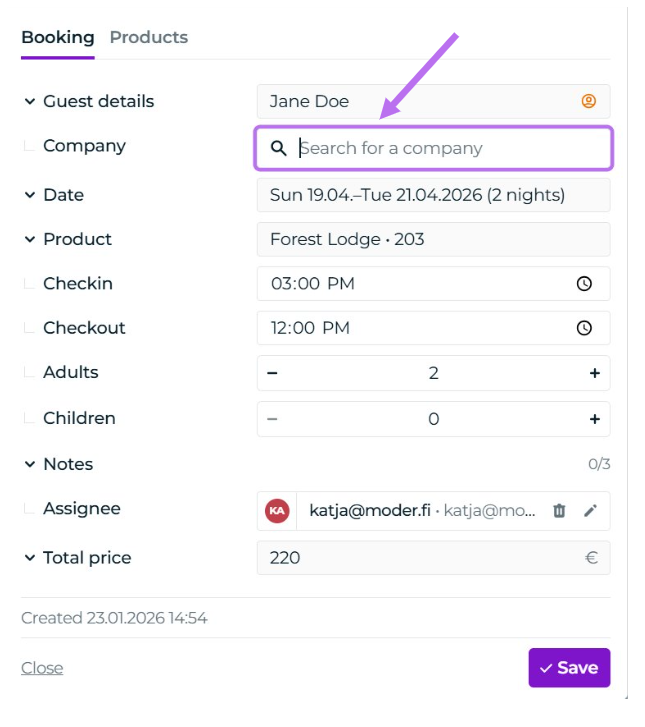
Task: Collapse the Guest details section chevron
Action: coord(30,101)
